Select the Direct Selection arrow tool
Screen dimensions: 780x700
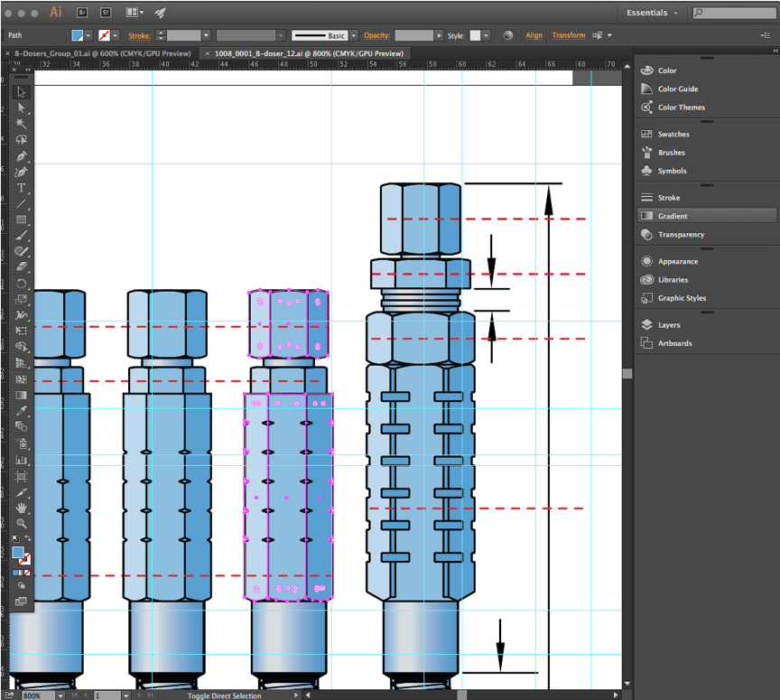pyautogui.click(x=22, y=107)
